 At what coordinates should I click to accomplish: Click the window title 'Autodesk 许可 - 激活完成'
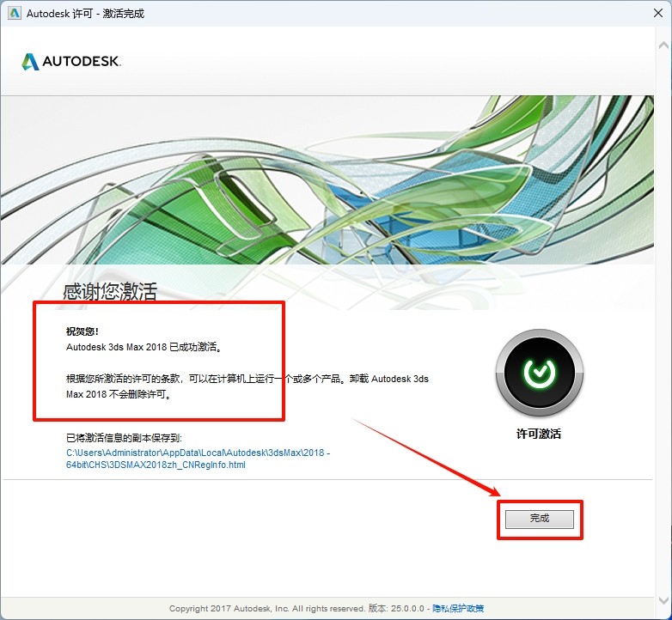point(88,13)
